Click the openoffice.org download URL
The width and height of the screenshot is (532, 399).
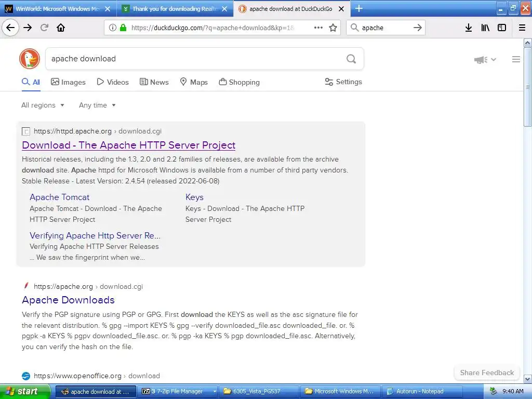point(97,376)
